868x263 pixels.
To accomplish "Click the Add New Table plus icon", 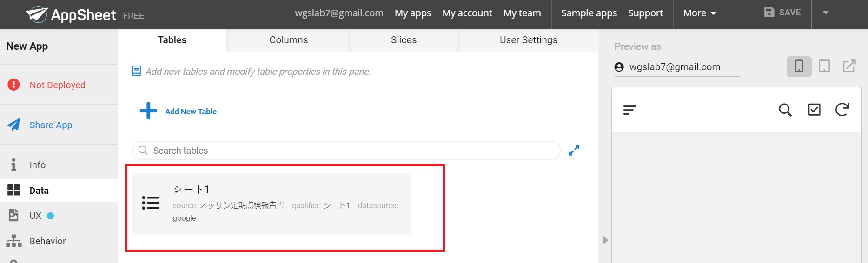I will point(148,111).
